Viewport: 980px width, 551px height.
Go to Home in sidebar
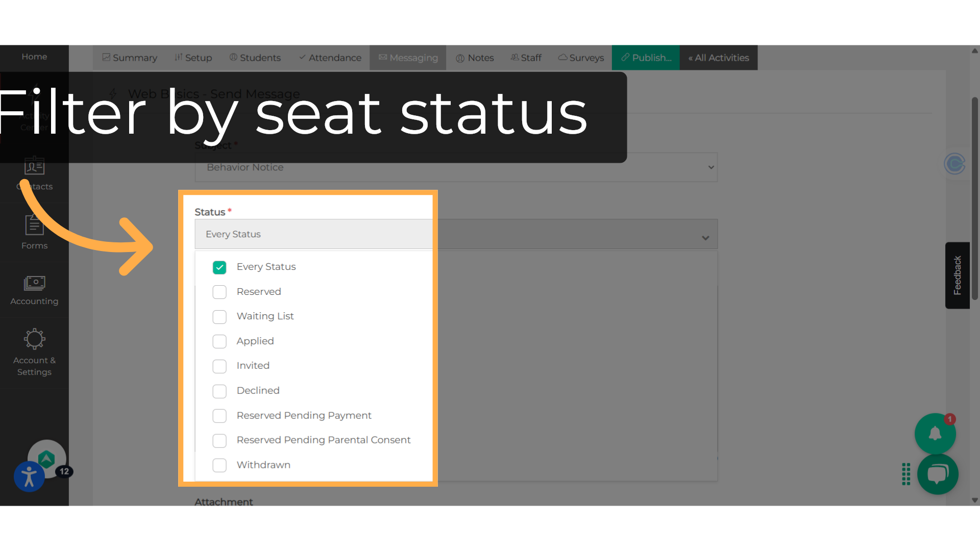(x=34, y=57)
